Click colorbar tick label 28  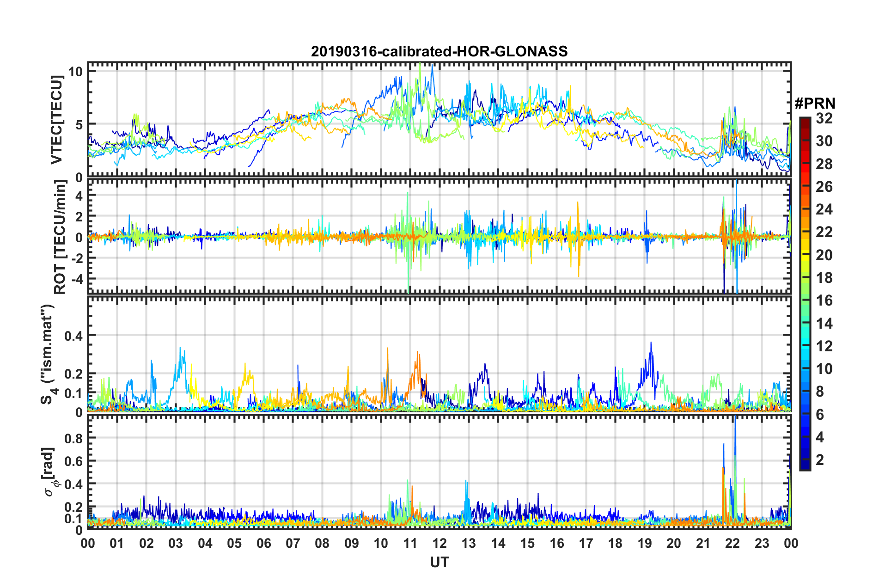click(x=824, y=164)
